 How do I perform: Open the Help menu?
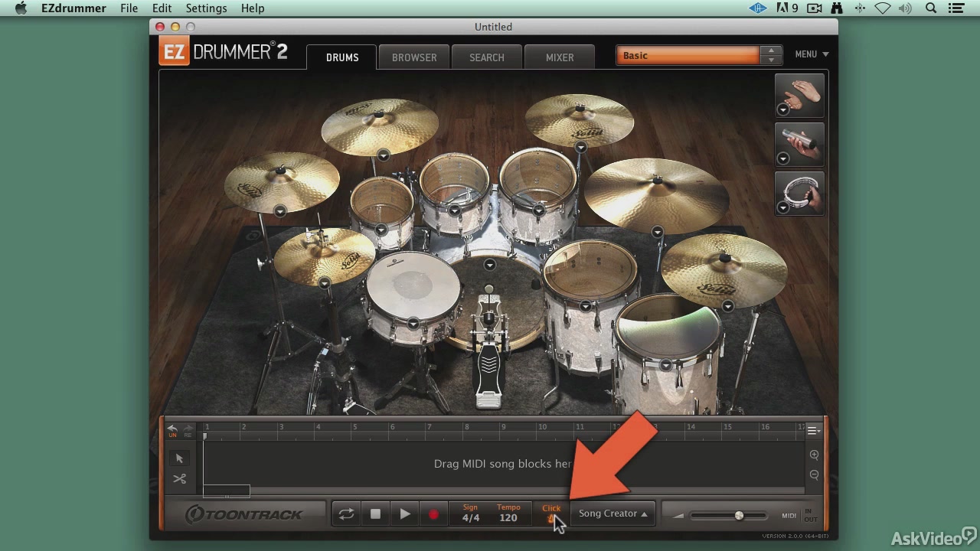[x=253, y=8]
